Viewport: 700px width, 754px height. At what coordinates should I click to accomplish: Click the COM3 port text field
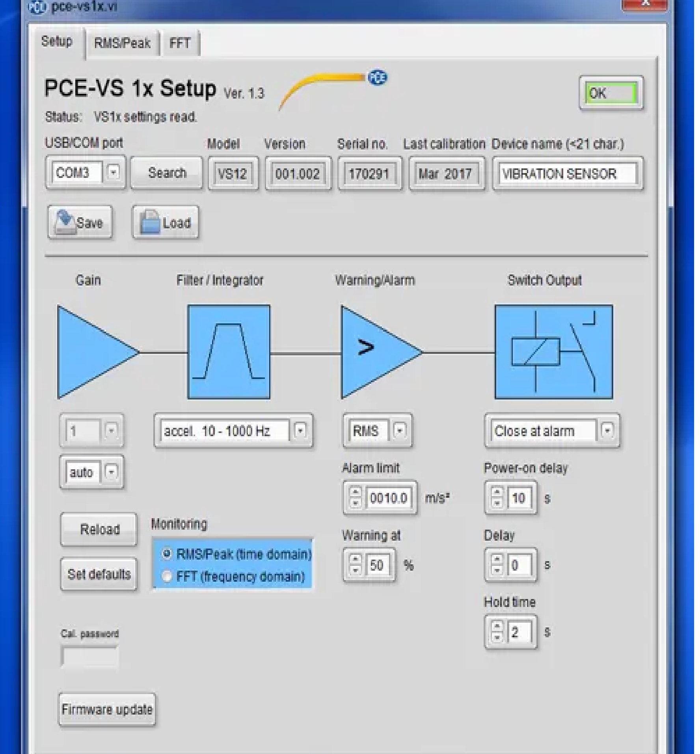point(77,172)
